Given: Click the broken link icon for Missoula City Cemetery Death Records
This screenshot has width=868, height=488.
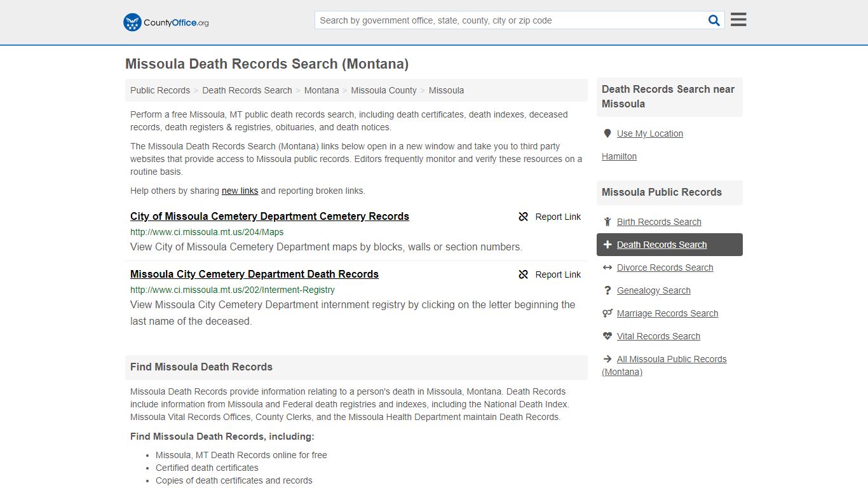Looking at the screenshot, I should click(524, 274).
